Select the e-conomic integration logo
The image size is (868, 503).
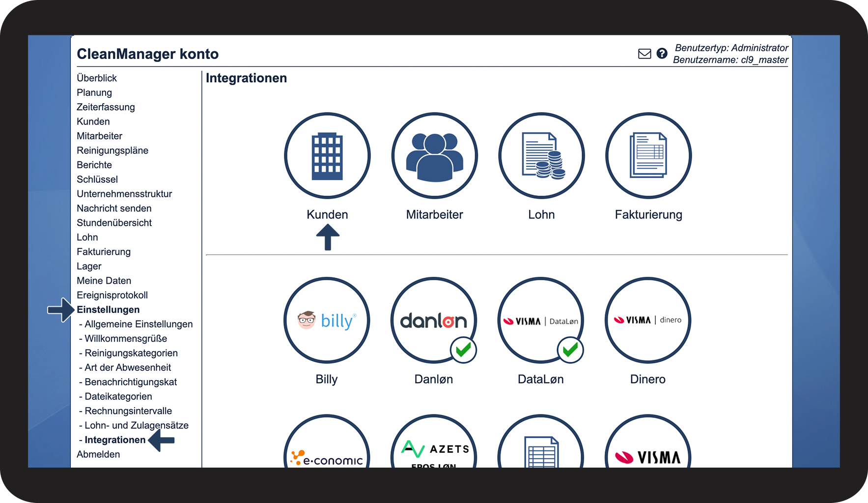(327, 442)
